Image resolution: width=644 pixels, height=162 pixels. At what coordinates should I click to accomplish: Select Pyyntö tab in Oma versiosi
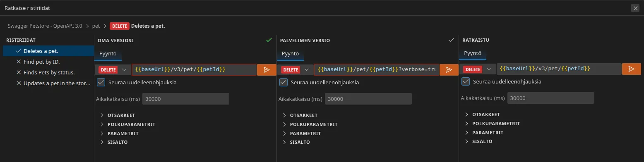[x=108, y=54]
